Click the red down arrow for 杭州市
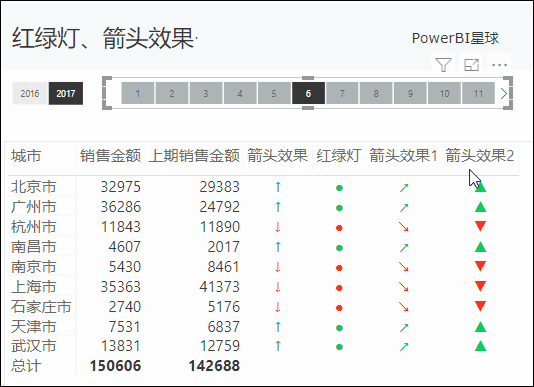The width and height of the screenshot is (534, 387). pyautogui.click(x=278, y=227)
